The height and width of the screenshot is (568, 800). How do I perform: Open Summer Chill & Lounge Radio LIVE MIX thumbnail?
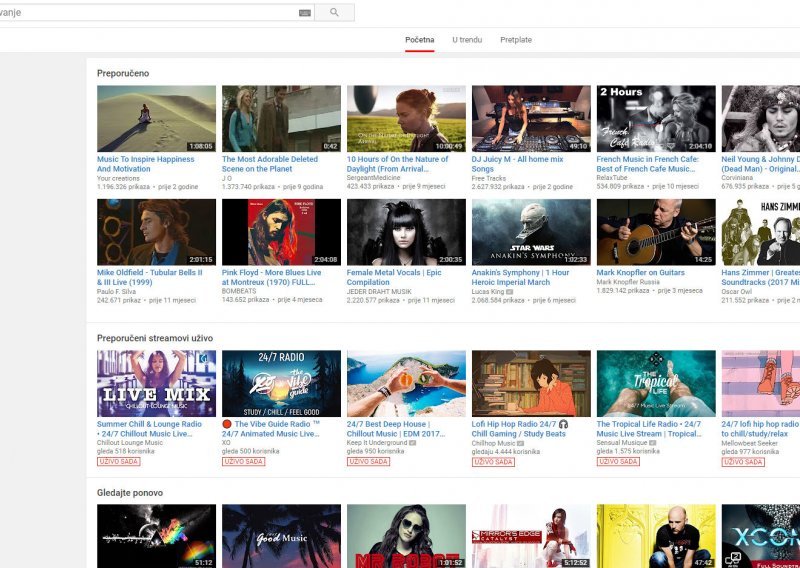coord(156,383)
